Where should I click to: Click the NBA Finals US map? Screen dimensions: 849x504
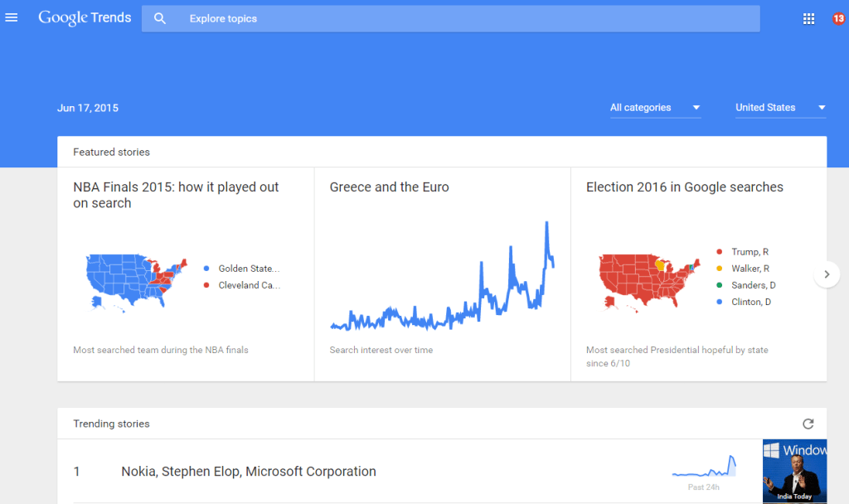pos(137,279)
